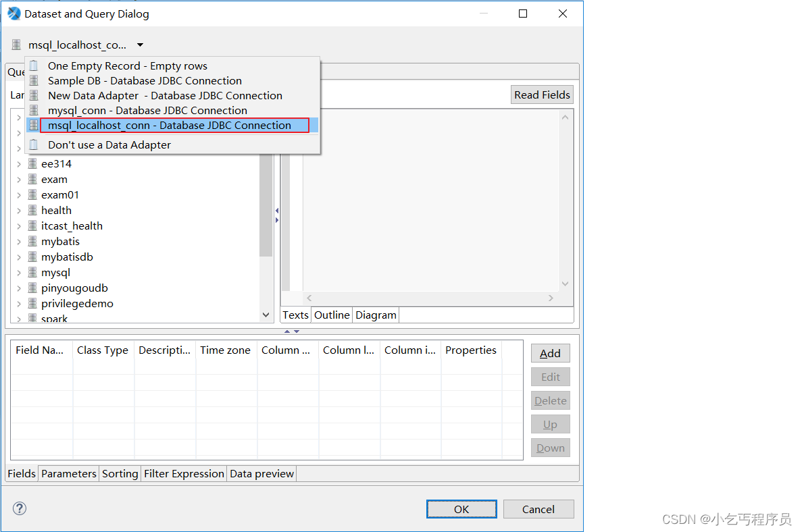The height and width of the screenshot is (532, 802).
Task: Open the data adapter dropdown arrow
Action: pos(140,45)
